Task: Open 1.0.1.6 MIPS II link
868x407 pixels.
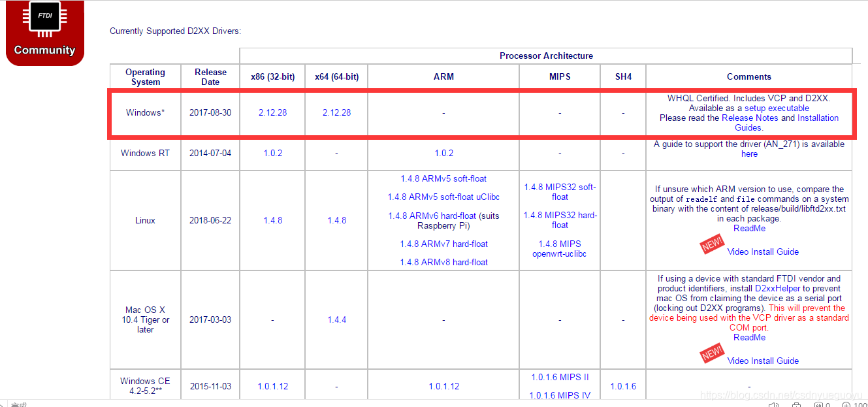Action: coord(560,377)
